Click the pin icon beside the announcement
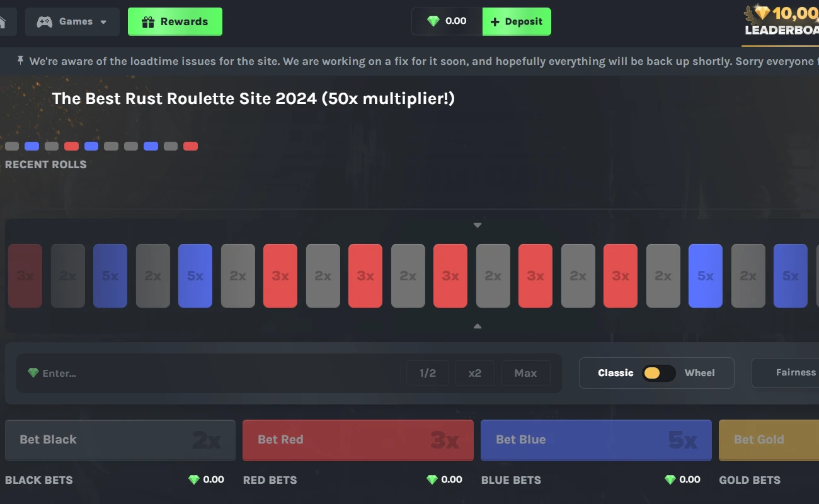819x504 pixels. pos(20,60)
